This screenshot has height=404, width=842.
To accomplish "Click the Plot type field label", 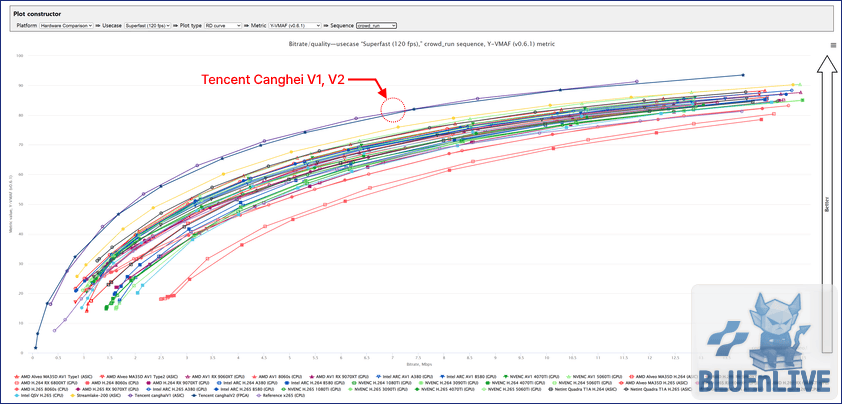I will (191, 25).
